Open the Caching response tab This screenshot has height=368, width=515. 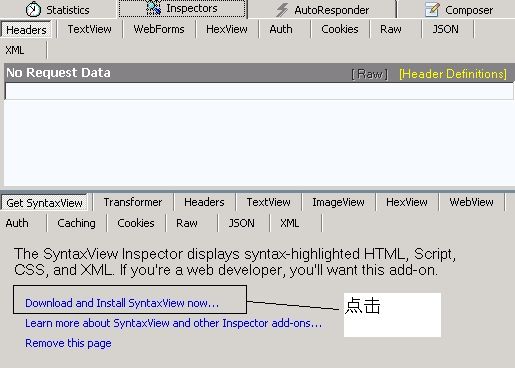pyautogui.click(x=76, y=223)
